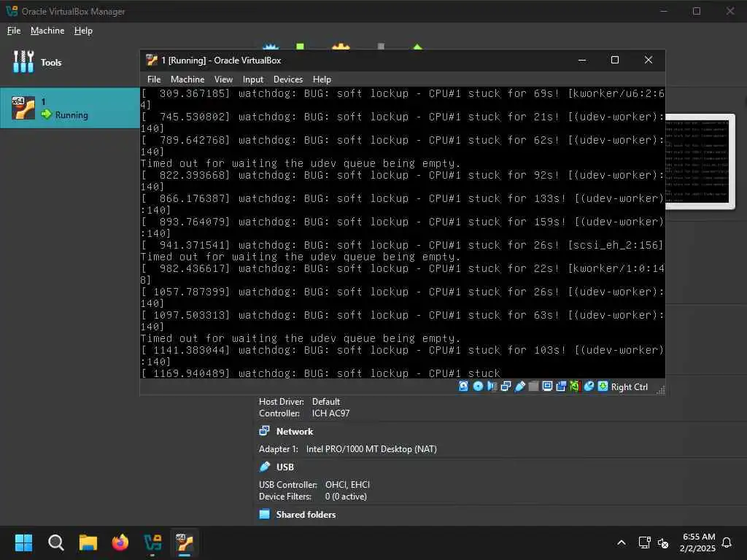Open Machine menu in VirtualBox Manager
Screen dimensions: 747x560
tap(47, 31)
